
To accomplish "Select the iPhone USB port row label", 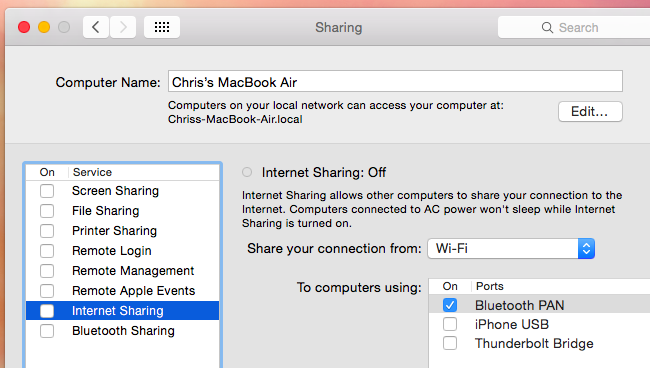I will tap(512, 324).
